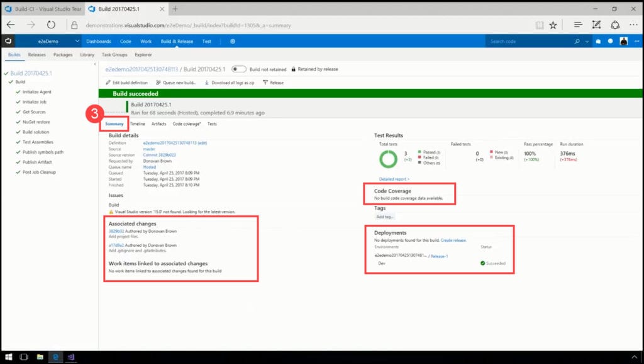Click the Search code input field
This screenshot has width=644, height=364.
(528, 42)
